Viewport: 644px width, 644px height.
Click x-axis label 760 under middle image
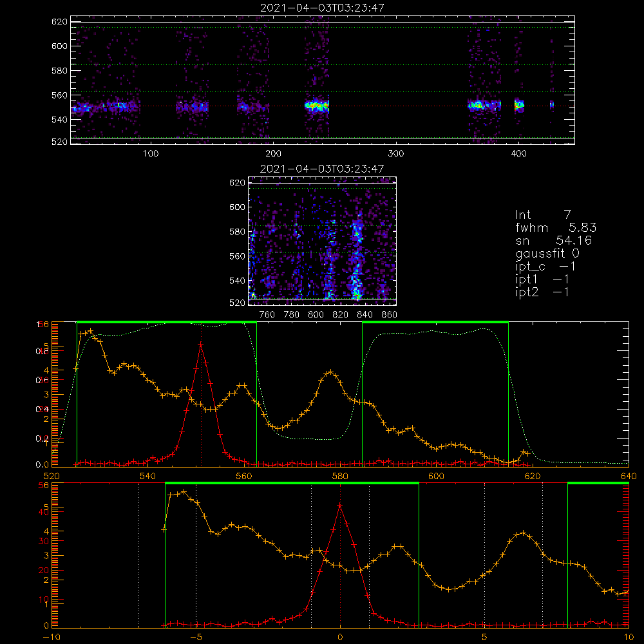(267, 315)
